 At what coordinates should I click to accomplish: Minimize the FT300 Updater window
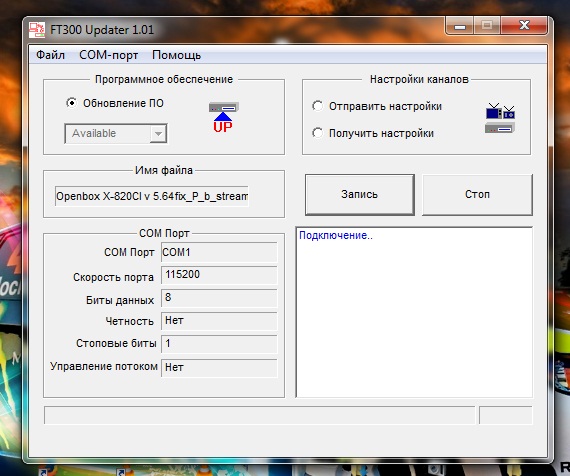[x=460, y=25]
